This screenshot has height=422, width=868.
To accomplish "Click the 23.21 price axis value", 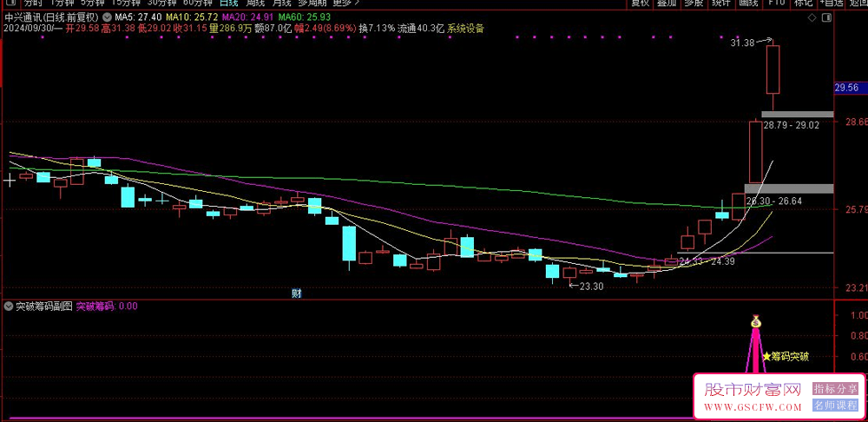I will tap(856, 288).
